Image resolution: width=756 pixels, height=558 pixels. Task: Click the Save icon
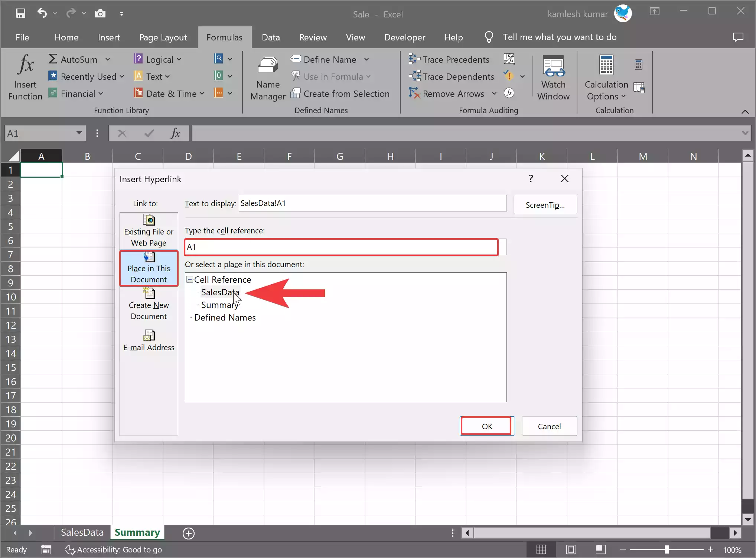coord(20,13)
